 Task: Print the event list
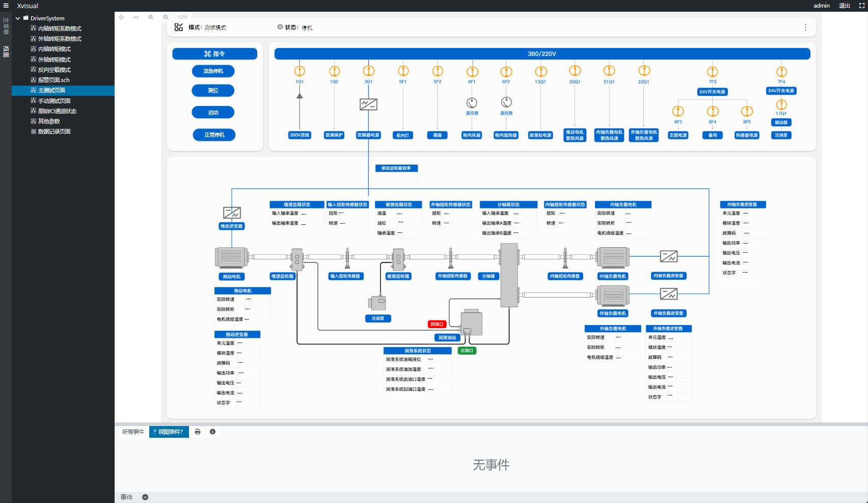[x=198, y=432]
